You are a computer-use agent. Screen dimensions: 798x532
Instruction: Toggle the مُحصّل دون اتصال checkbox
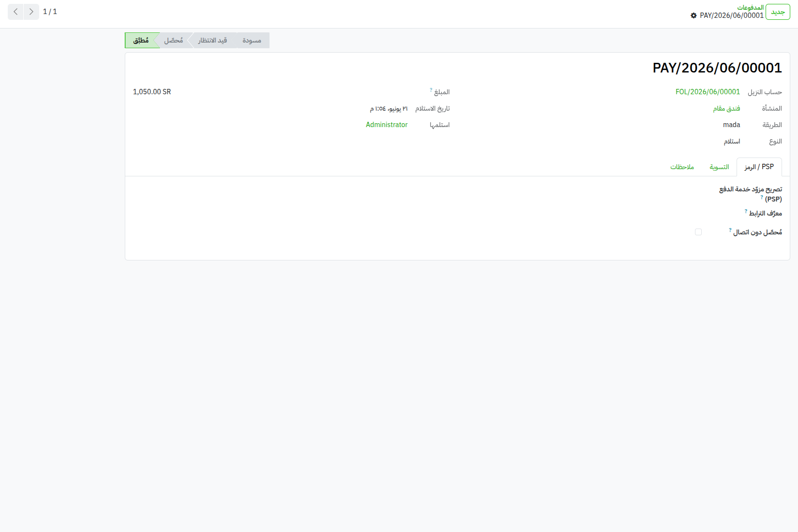point(698,232)
